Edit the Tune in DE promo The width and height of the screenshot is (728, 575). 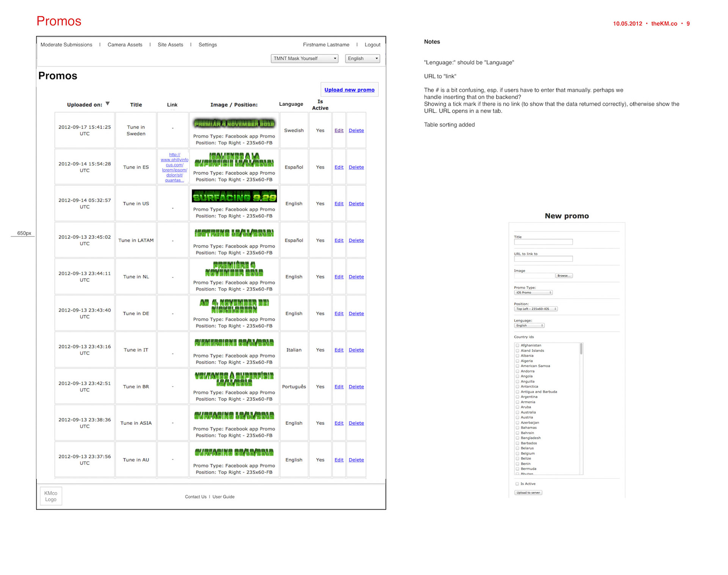[339, 314]
